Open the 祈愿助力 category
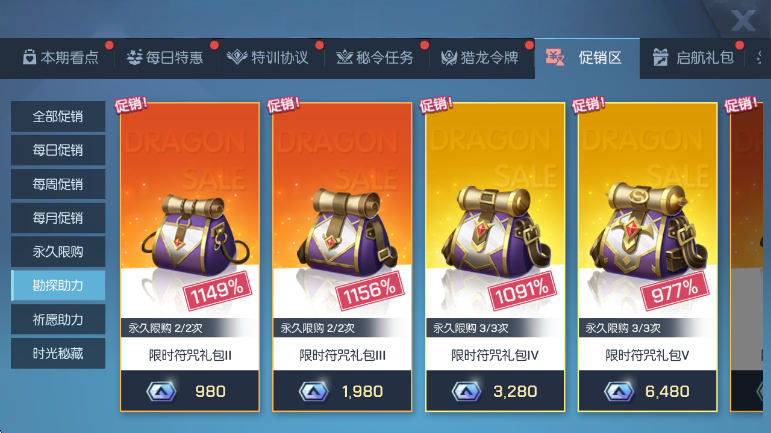Image resolution: width=771 pixels, height=433 pixels. [58, 319]
